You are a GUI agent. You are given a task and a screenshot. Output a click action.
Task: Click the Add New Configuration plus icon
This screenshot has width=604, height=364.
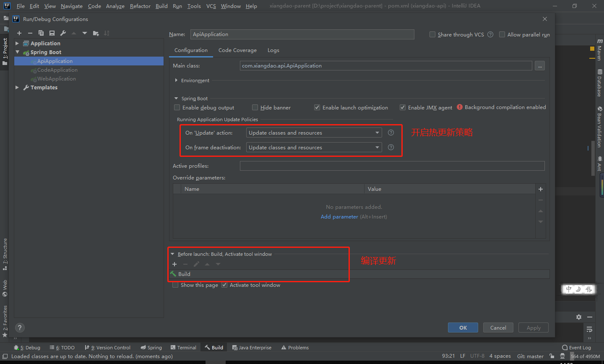pyautogui.click(x=19, y=33)
